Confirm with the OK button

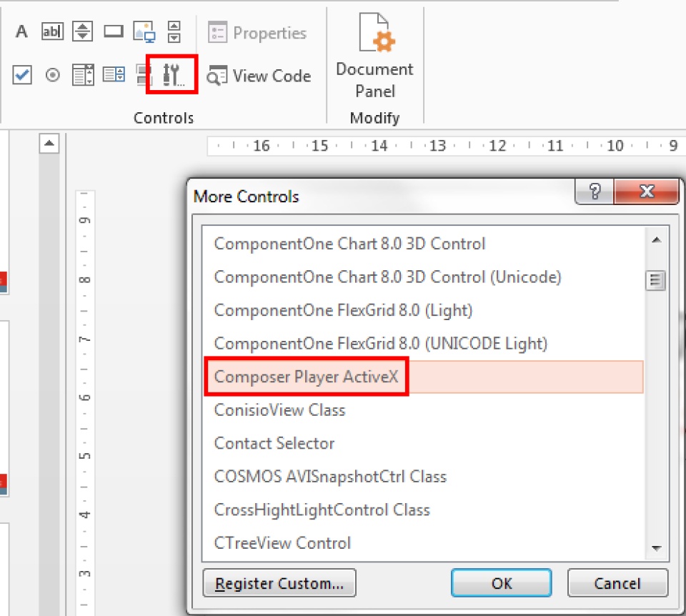(x=502, y=582)
